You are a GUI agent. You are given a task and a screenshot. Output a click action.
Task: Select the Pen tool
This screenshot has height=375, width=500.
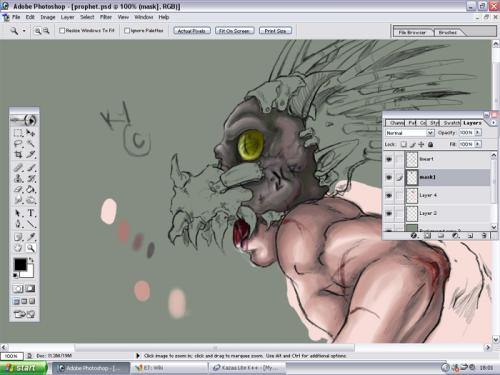click(x=18, y=224)
